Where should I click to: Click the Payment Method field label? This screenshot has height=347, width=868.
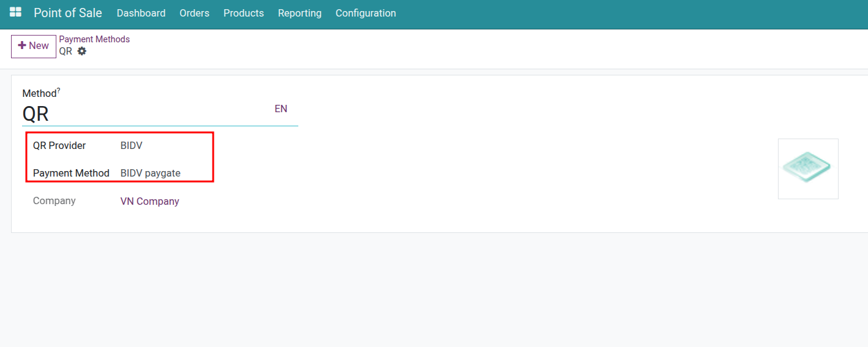pyautogui.click(x=71, y=173)
